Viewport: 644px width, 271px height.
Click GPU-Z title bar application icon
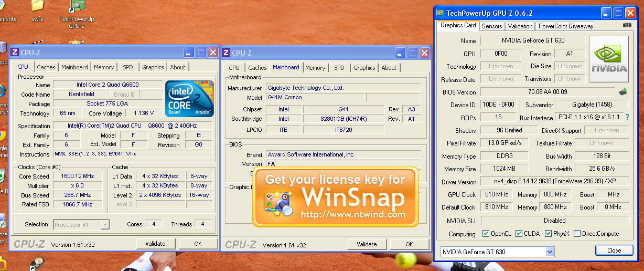440,13
